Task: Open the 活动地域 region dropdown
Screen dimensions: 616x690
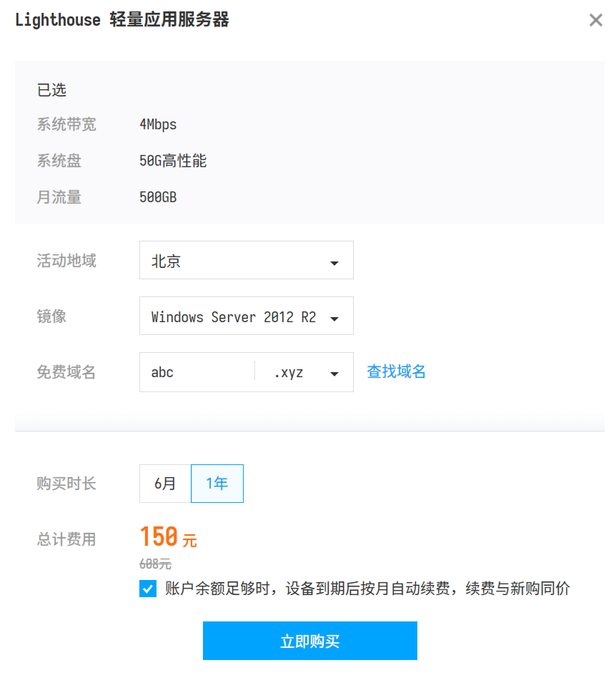Action: coord(246,260)
